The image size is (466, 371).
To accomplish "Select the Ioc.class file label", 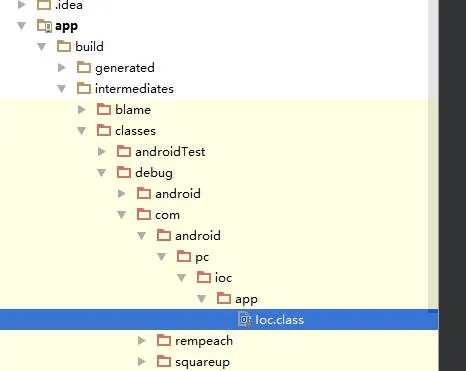I will pyautogui.click(x=279, y=320).
